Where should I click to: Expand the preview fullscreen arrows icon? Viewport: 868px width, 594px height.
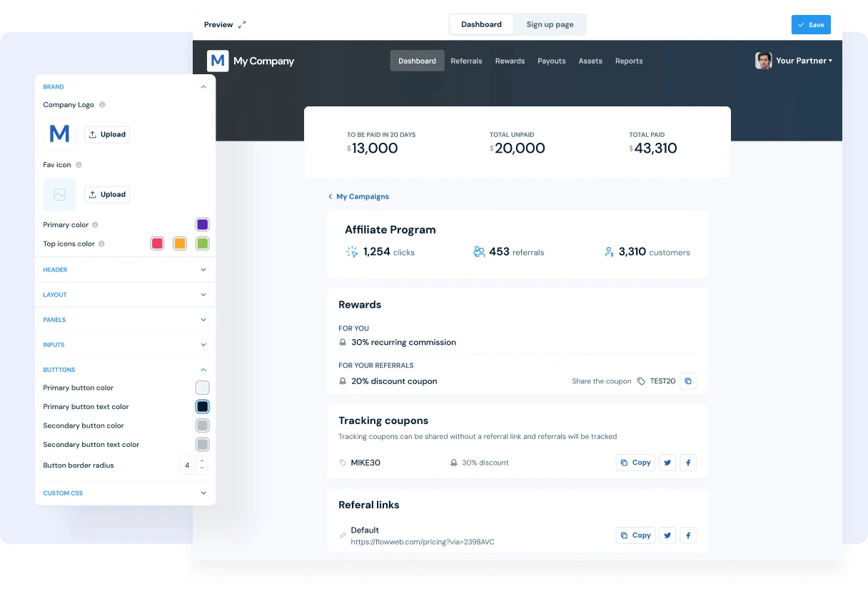pos(242,24)
